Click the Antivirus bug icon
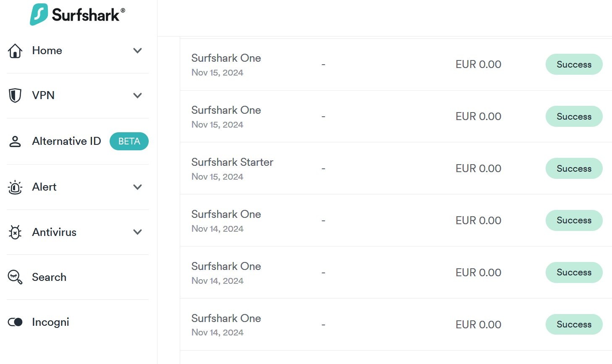Screen dimensions: 612x364 pyautogui.click(x=15, y=232)
